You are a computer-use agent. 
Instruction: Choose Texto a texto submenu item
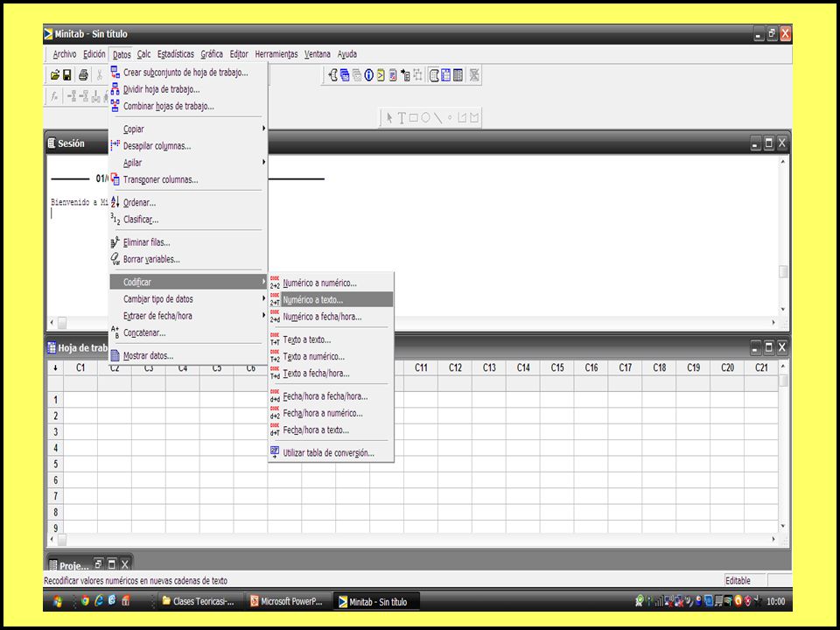[x=331, y=339]
